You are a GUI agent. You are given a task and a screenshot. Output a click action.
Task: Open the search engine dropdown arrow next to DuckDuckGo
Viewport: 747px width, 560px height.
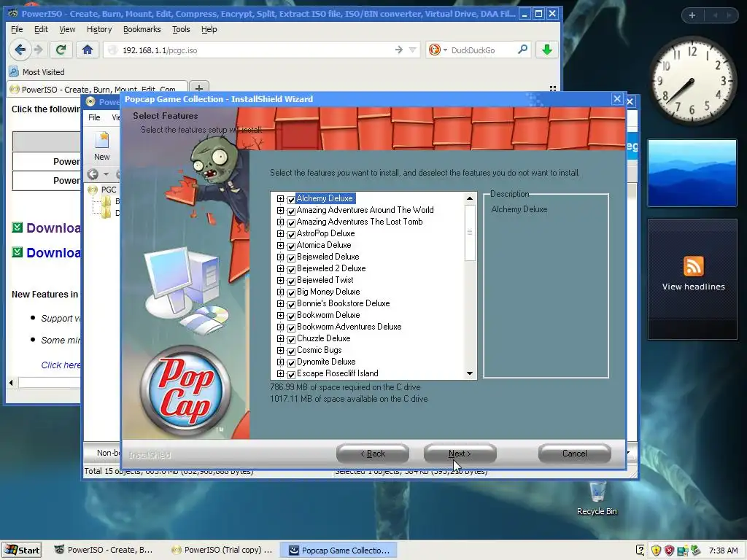(x=445, y=50)
